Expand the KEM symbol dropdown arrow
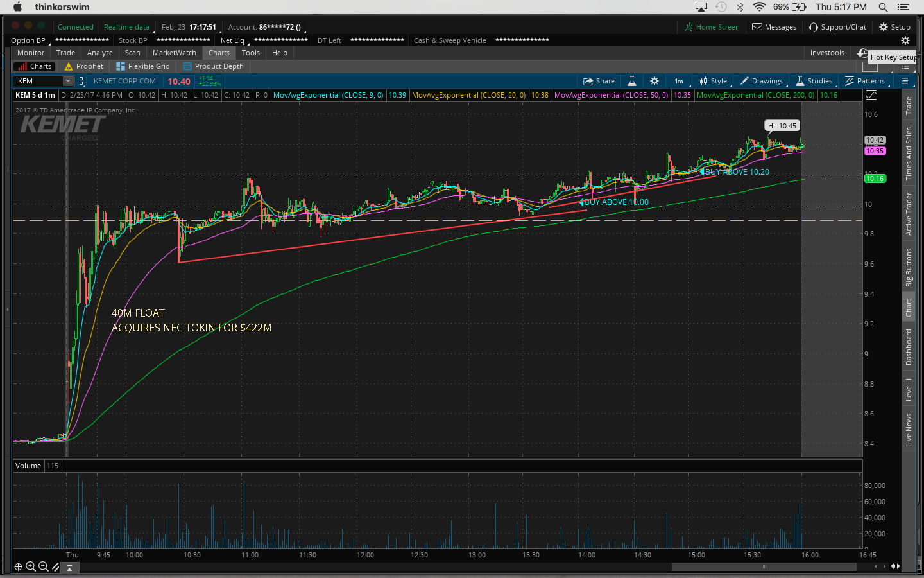The image size is (924, 578). 68,81
